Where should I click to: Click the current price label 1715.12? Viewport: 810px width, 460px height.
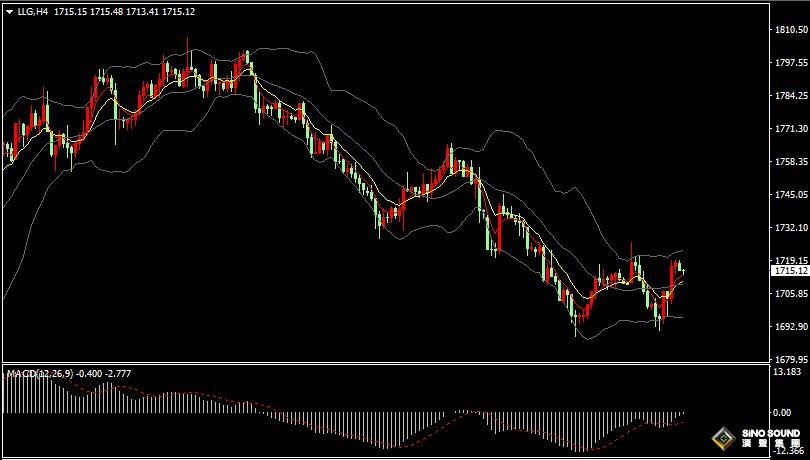click(790, 271)
